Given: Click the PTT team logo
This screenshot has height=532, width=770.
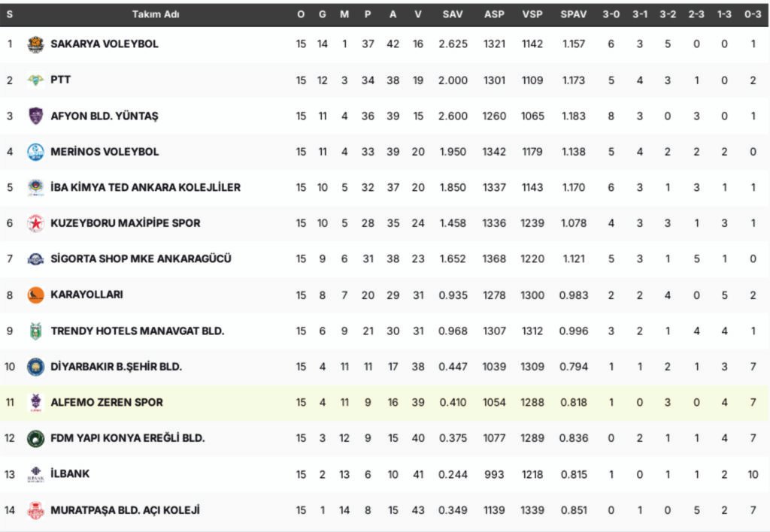Looking at the screenshot, I should pos(35,80).
